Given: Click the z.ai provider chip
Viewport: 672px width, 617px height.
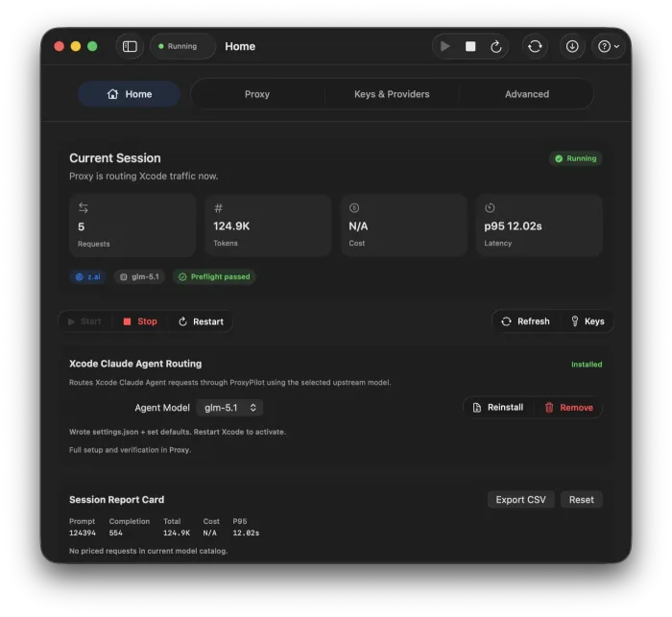Looking at the screenshot, I should pos(88,276).
